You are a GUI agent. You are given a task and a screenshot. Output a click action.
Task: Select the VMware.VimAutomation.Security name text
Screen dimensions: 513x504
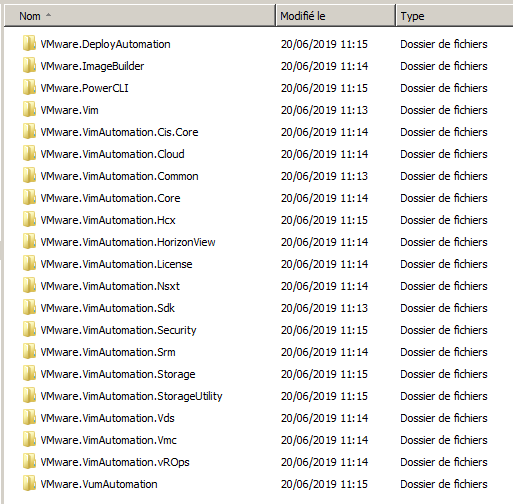(x=118, y=330)
